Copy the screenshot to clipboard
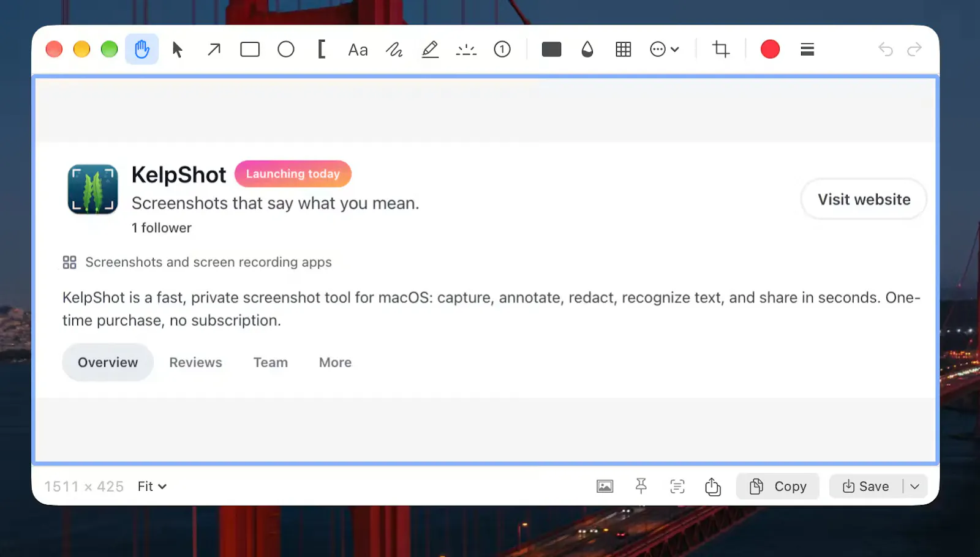The height and width of the screenshot is (557, 980). tap(778, 486)
